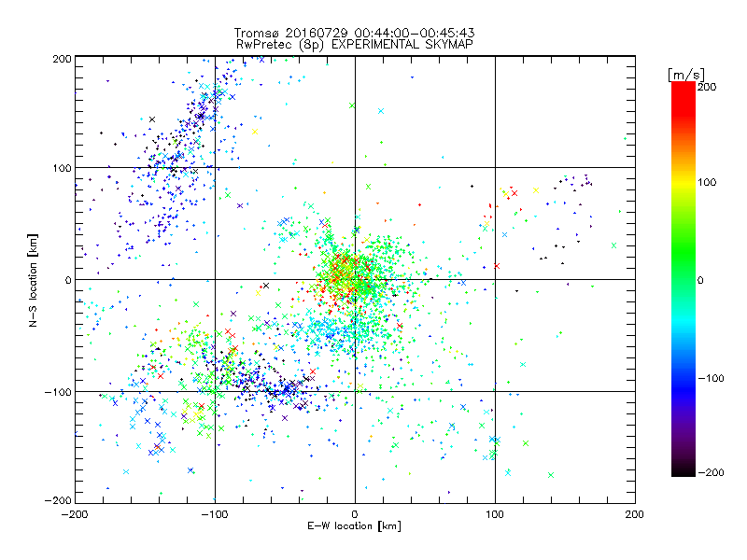Click the x-axis '200' tick label
This screenshot has height=560, width=747.
tap(635, 514)
